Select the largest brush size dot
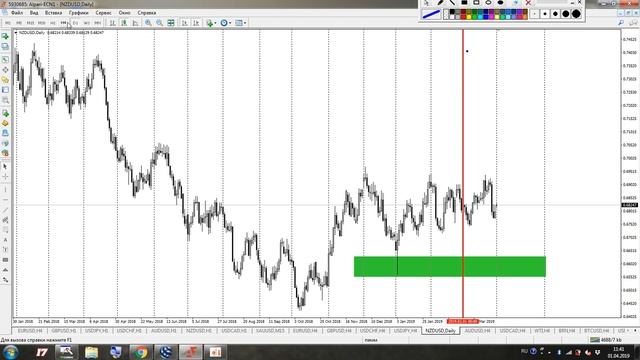This screenshot has width=640, height=360. (x=576, y=14)
